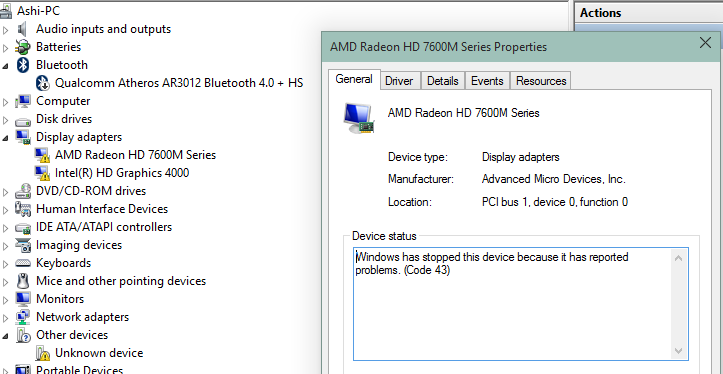Select the Qualcomm Atheros Bluetooth device icon
The height and width of the screenshot is (374, 723).
(x=43, y=83)
